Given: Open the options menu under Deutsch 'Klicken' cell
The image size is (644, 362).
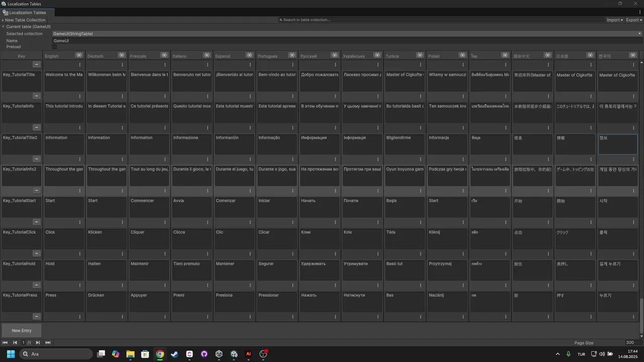Looking at the screenshot, I should point(122,253).
